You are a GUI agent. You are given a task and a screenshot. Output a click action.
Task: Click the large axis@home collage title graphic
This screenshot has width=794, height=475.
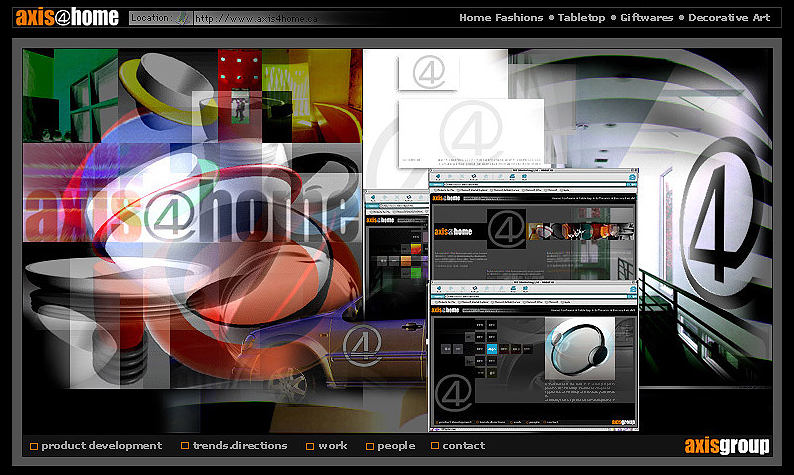[x=192, y=215]
